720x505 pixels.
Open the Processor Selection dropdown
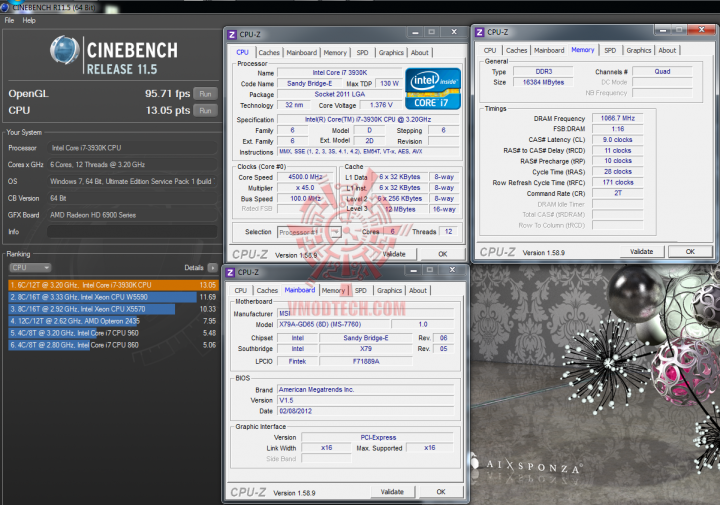[309, 232]
